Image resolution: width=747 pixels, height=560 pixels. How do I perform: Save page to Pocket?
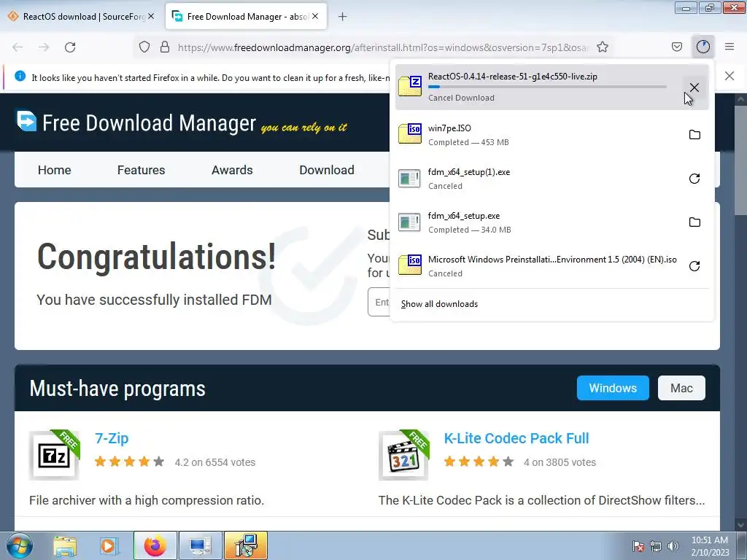pyautogui.click(x=677, y=47)
